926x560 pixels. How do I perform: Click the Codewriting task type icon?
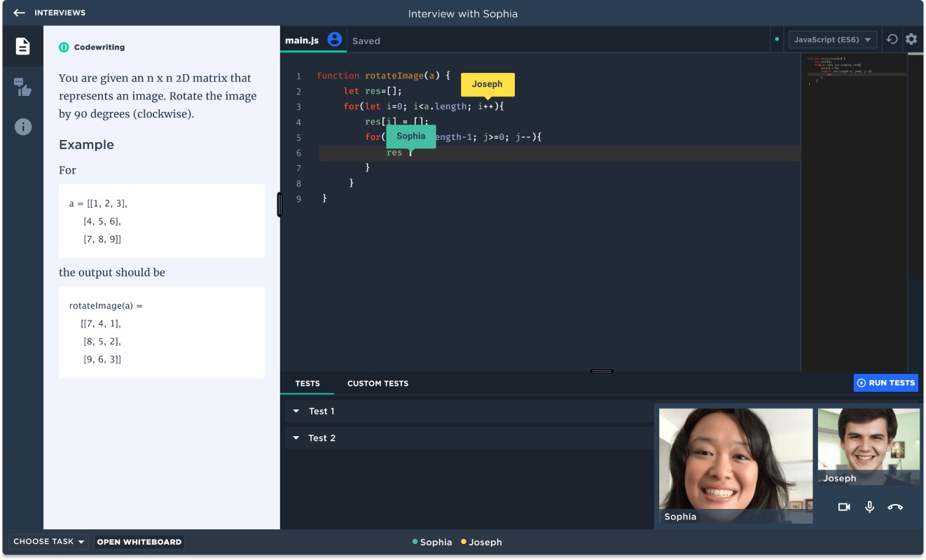(x=64, y=47)
